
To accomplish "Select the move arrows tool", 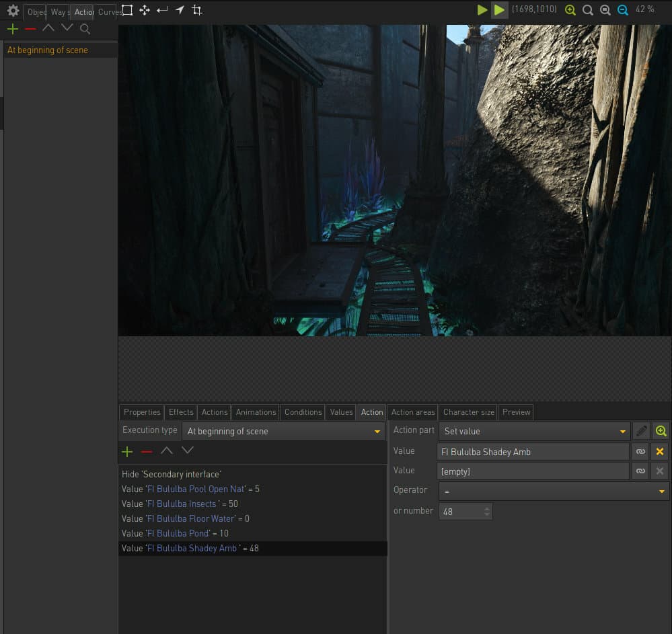I will [x=145, y=10].
